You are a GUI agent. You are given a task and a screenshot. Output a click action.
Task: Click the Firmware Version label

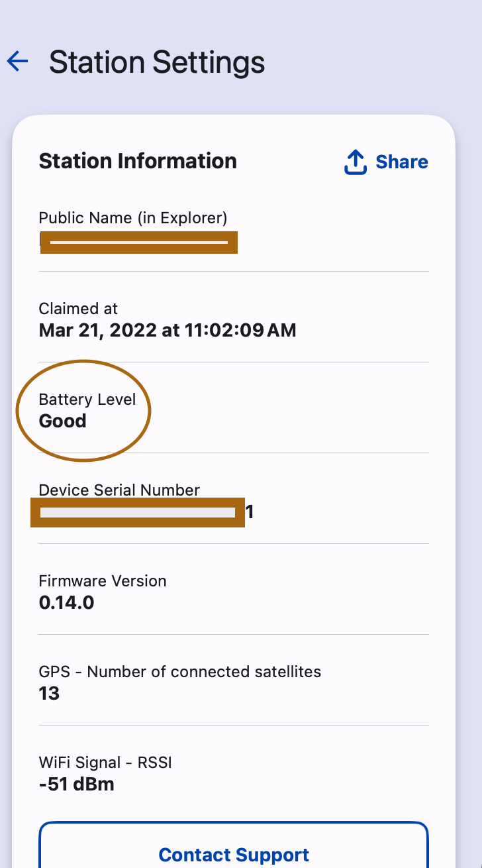click(103, 581)
